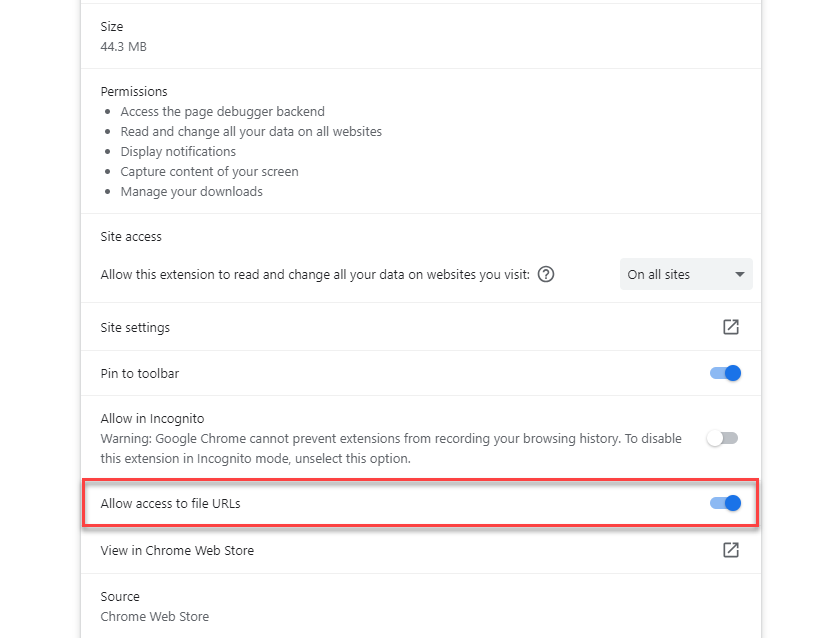Click the "Allow access to file URLs" label
The width and height of the screenshot is (825, 638).
point(170,503)
